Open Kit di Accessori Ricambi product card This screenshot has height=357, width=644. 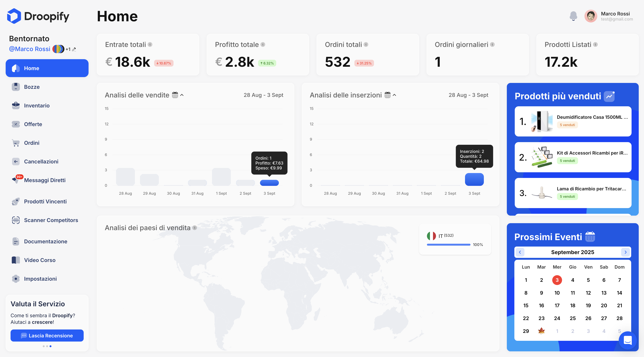coord(573,157)
